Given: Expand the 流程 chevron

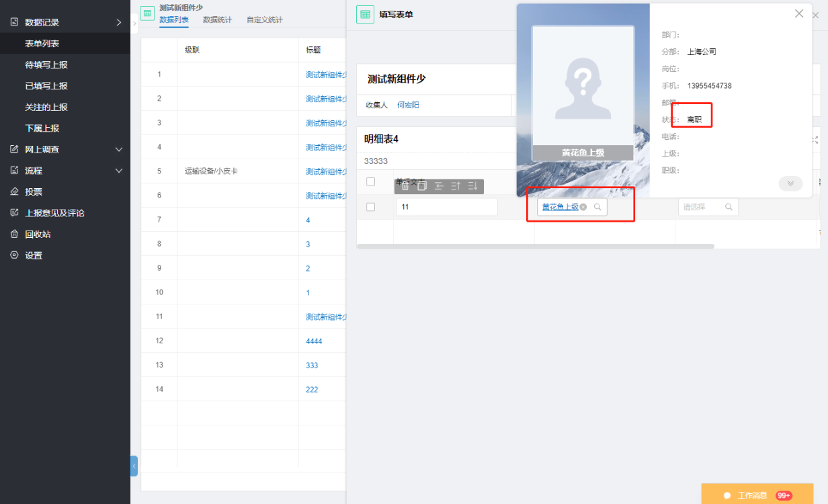Looking at the screenshot, I should (x=119, y=171).
